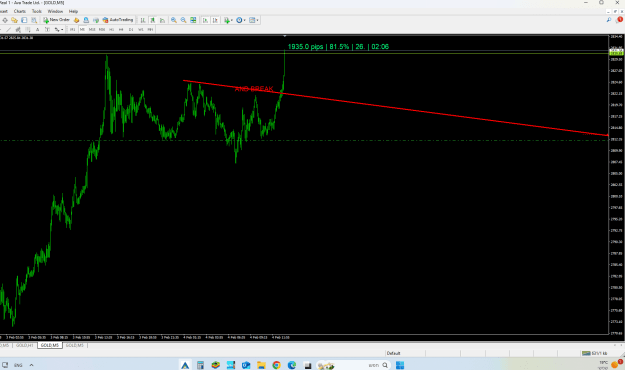Switch to the W1 timeframe button
Viewport: 625px width, 370px height.
pos(141,30)
